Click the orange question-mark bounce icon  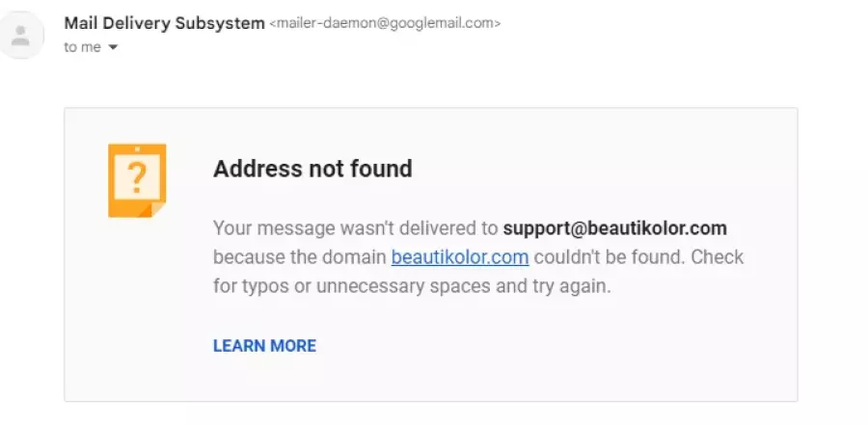coord(137,180)
